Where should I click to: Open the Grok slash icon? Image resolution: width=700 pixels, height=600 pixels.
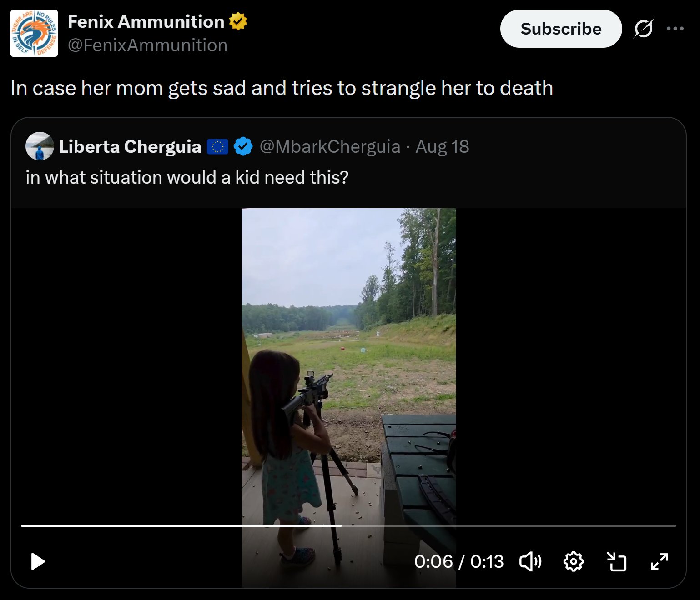pos(643,29)
